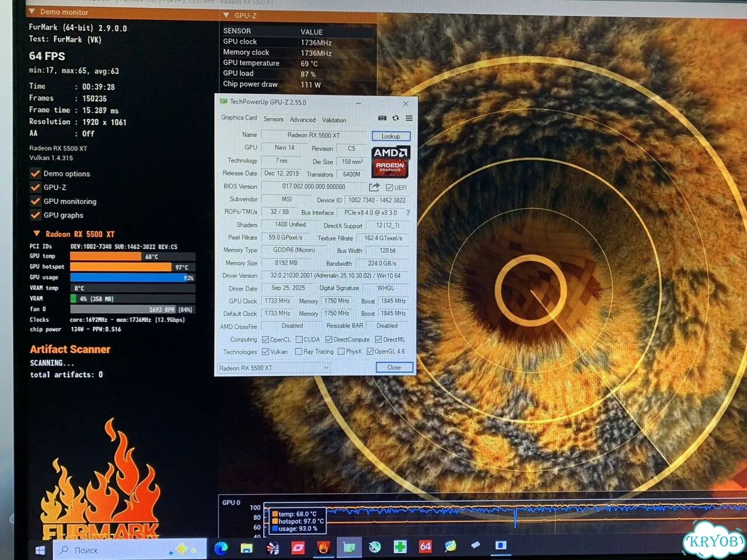Uncheck the GPU-Z option in FurMark
This screenshot has width=747, height=560.
[x=36, y=187]
